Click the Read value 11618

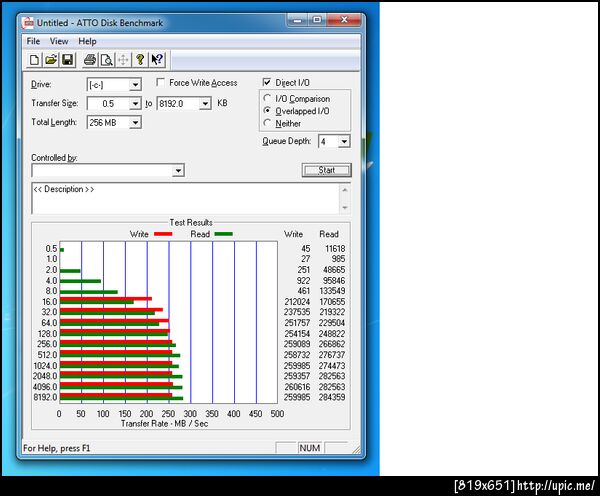[x=335, y=248]
